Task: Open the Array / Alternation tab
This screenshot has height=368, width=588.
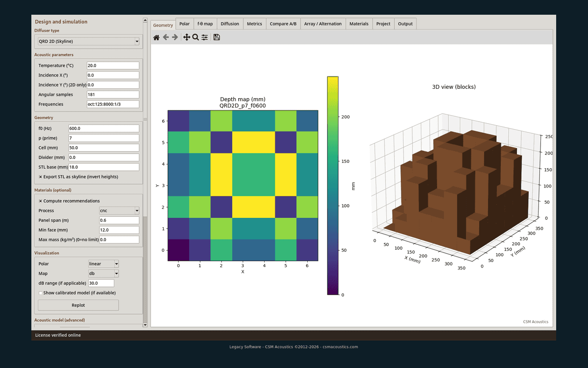Action: [323, 24]
